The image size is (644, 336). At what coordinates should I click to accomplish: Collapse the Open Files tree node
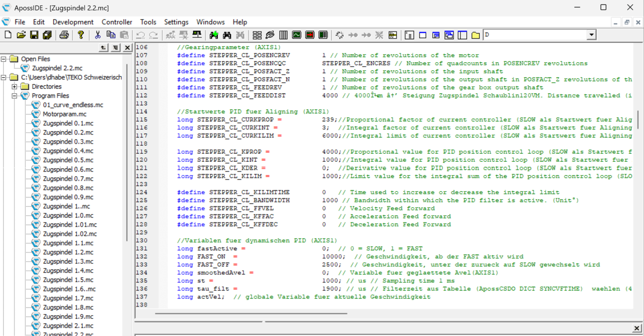[4, 59]
